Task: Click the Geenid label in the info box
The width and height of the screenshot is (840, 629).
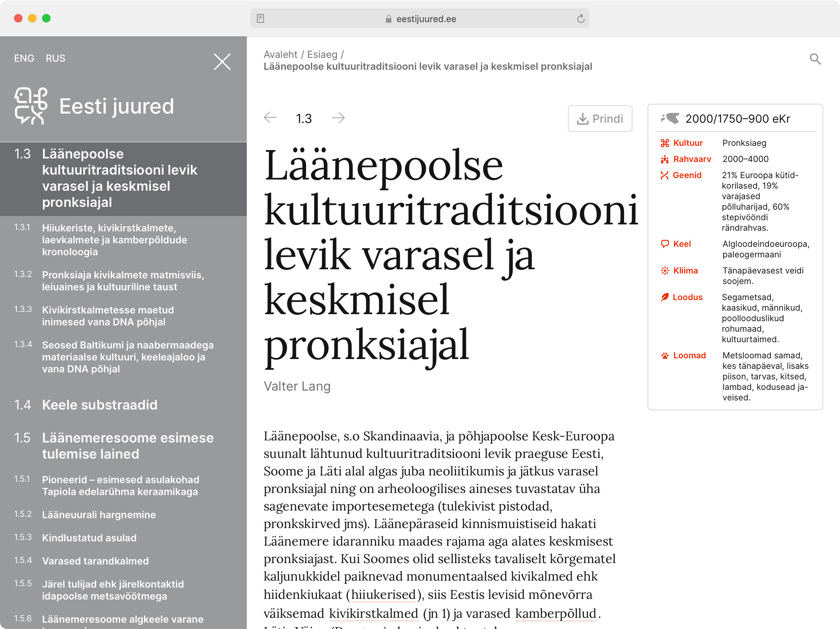Action: (x=687, y=175)
